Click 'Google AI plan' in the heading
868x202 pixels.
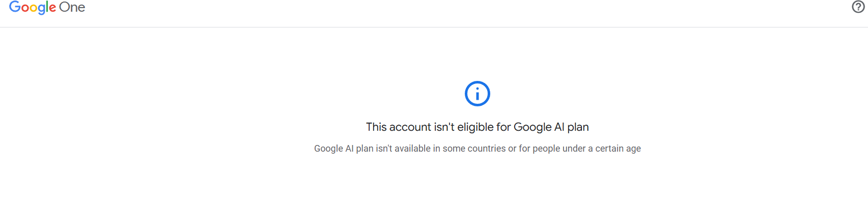pyautogui.click(x=551, y=127)
